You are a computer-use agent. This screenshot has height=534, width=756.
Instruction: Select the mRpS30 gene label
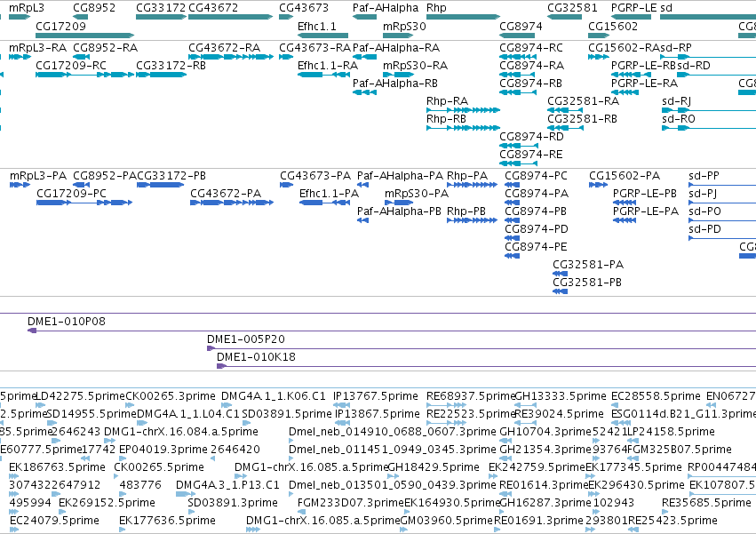click(x=404, y=26)
